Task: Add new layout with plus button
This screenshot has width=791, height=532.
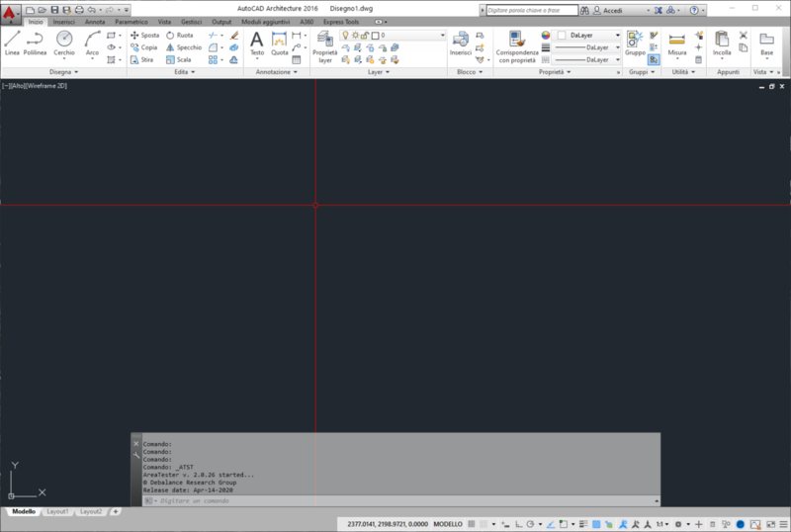Action: pyautogui.click(x=116, y=512)
